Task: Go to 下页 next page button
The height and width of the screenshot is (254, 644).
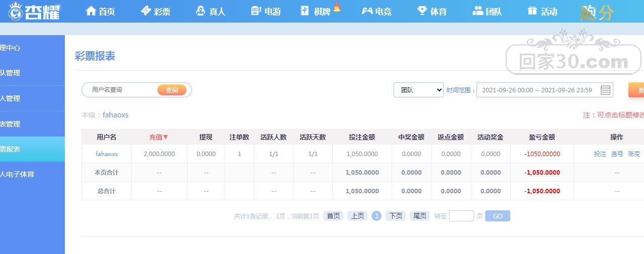Action: pyautogui.click(x=396, y=216)
